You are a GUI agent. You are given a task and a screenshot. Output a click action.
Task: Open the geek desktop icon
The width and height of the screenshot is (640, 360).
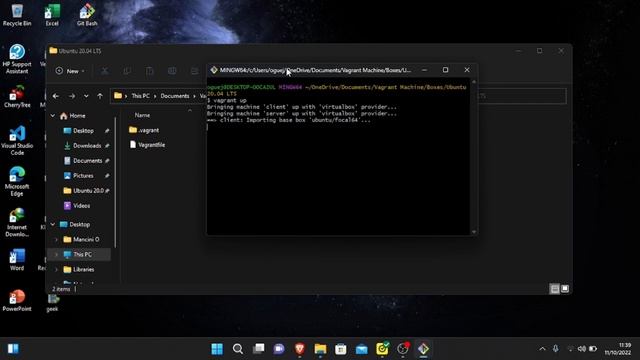pyautogui.click(x=52, y=304)
